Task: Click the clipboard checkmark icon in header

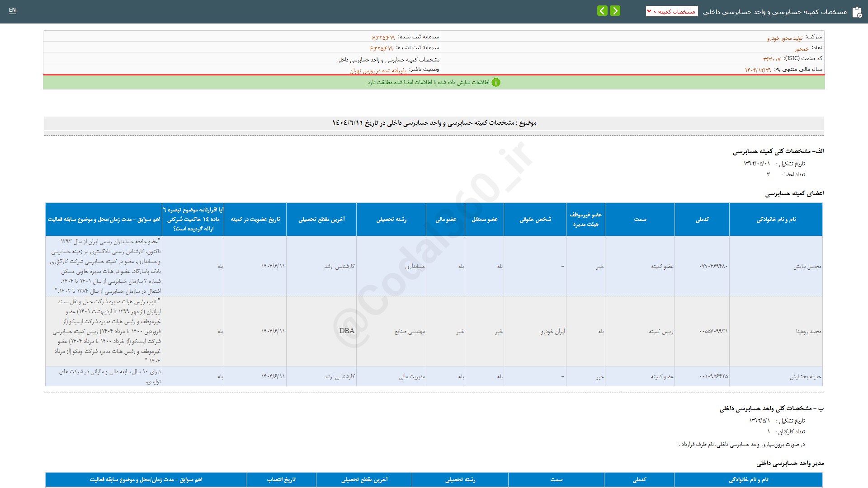Action: coord(857,12)
